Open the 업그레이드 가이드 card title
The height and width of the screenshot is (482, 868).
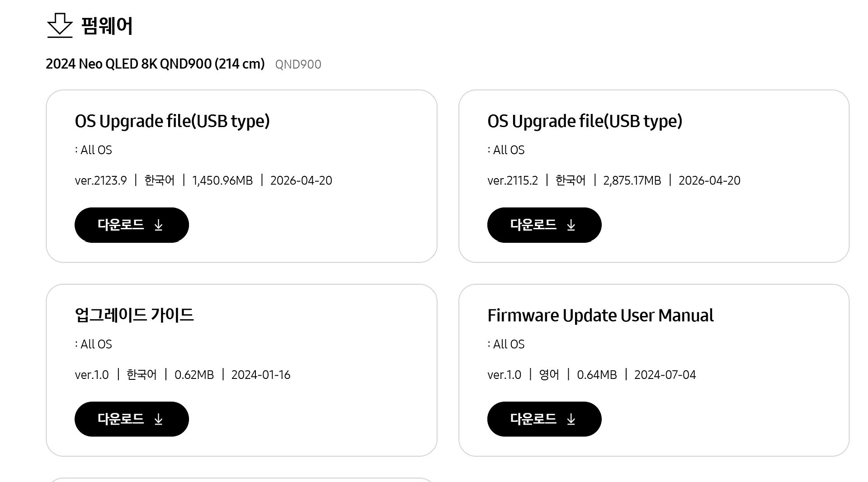[x=134, y=315]
